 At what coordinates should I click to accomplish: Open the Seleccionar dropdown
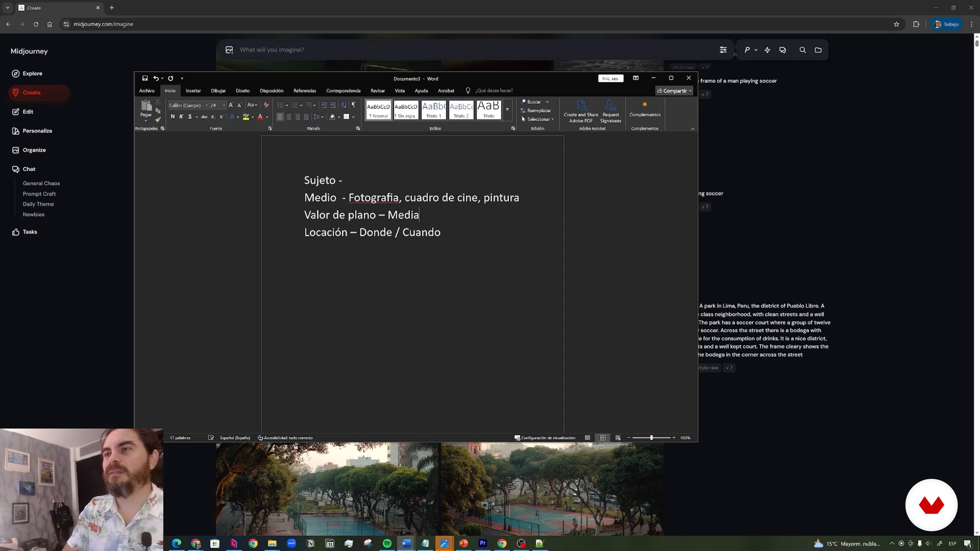point(537,119)
